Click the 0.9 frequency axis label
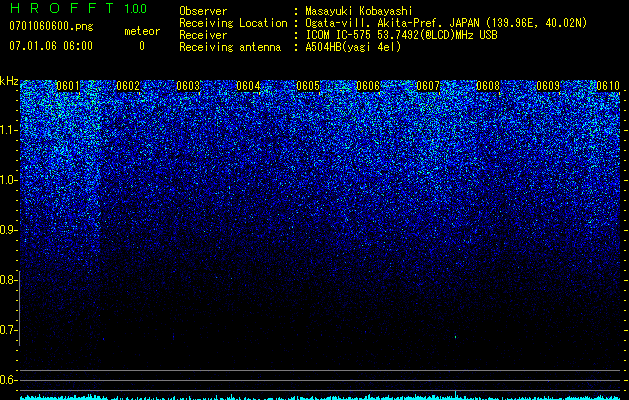The image size is (629, 400). pyautogui.click(x=7, y=230)
